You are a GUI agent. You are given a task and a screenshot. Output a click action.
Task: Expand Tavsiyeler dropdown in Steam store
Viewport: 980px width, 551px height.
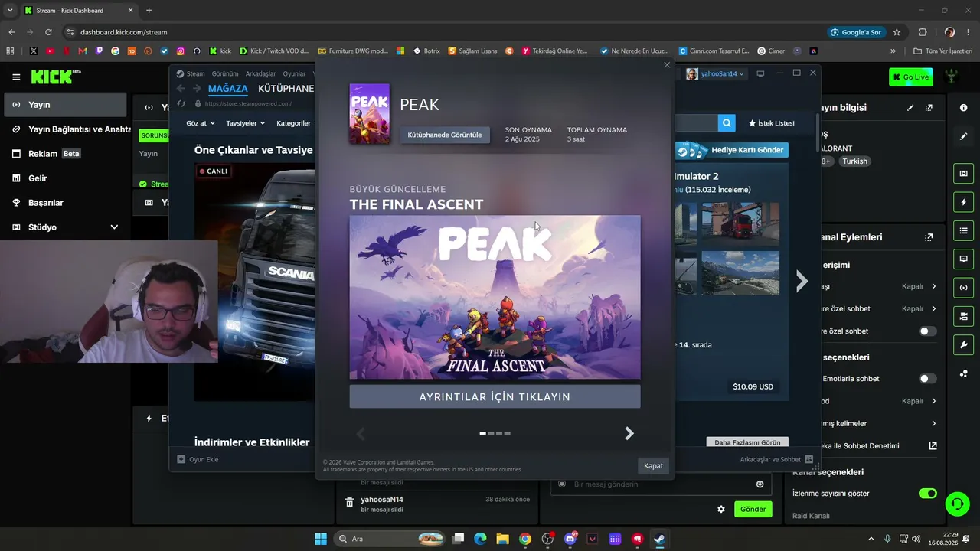click(246, 123)
